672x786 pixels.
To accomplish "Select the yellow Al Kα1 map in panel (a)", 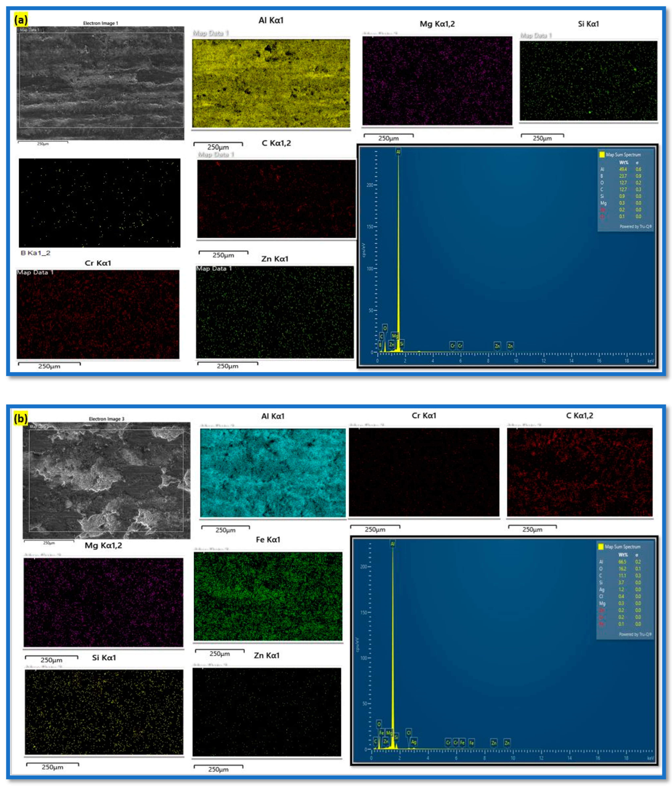I will coord(271,83).
